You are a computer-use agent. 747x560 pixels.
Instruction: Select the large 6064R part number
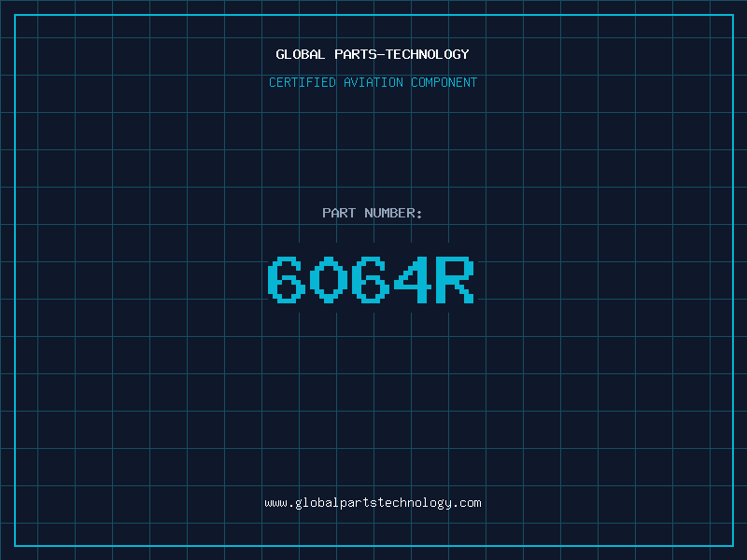pyautogui.click(x=373, y=280)
